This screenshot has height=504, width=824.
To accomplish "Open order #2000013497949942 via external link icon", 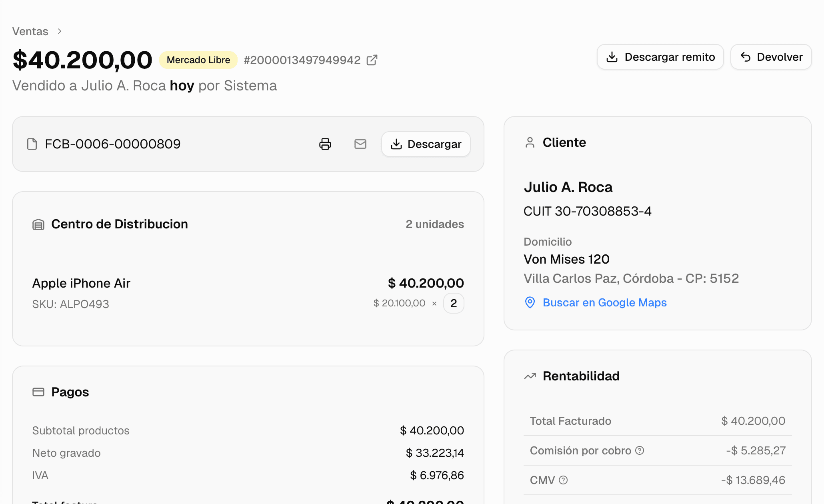I will coord(372,60).
